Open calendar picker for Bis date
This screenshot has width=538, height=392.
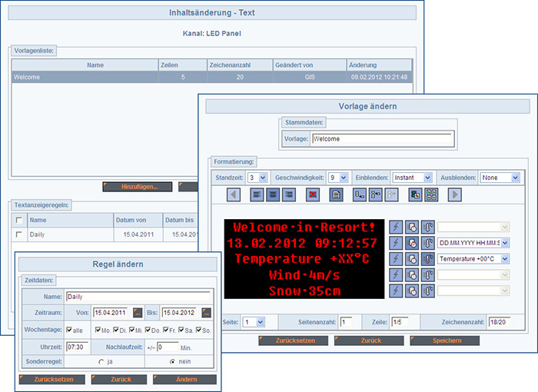[x=207, y=313]
